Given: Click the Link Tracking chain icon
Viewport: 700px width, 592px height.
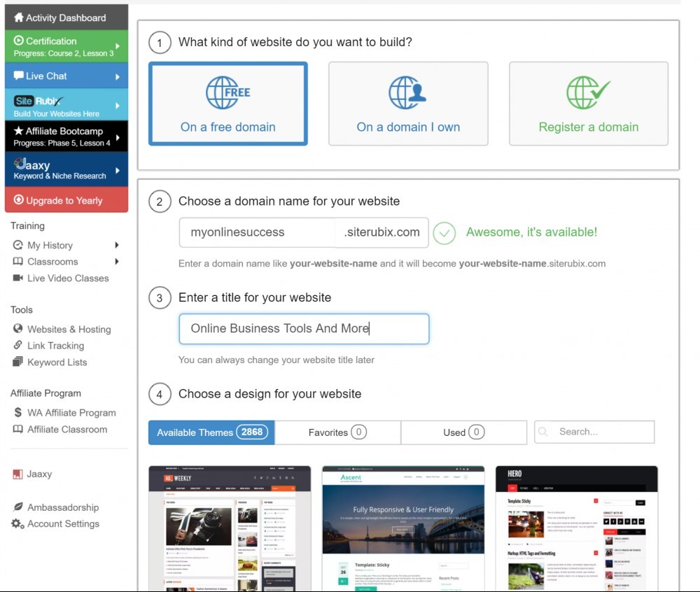Looking at the screenshot, I should 18,345.
